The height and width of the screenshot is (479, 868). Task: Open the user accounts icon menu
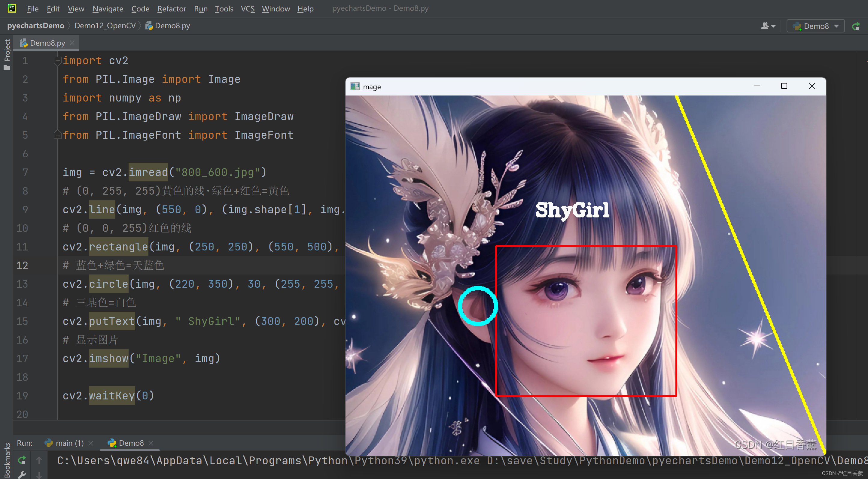pos(768,26)
